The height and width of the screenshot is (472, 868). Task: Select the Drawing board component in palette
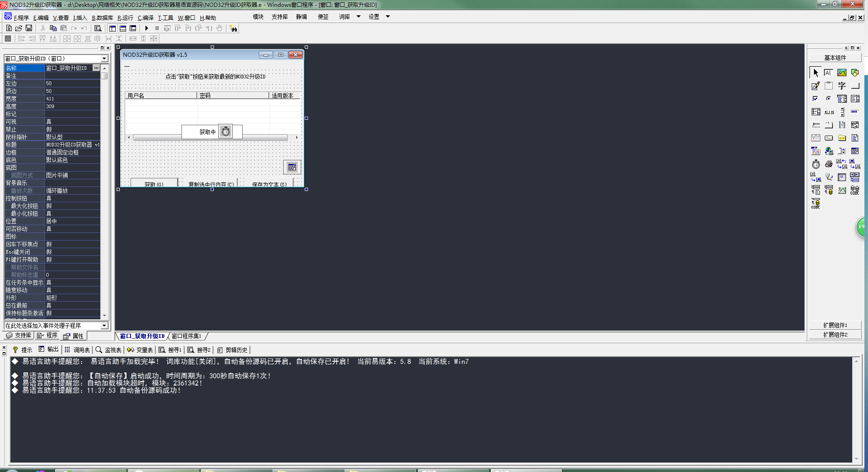(816, 86)
